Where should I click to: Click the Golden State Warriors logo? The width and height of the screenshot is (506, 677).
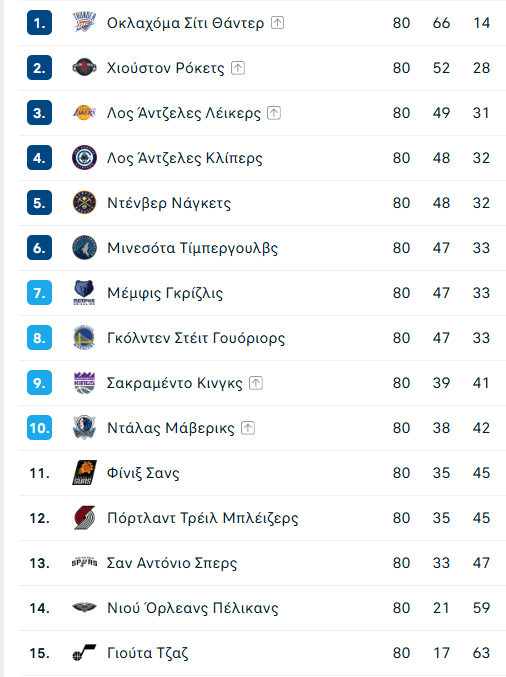point(84,338)
